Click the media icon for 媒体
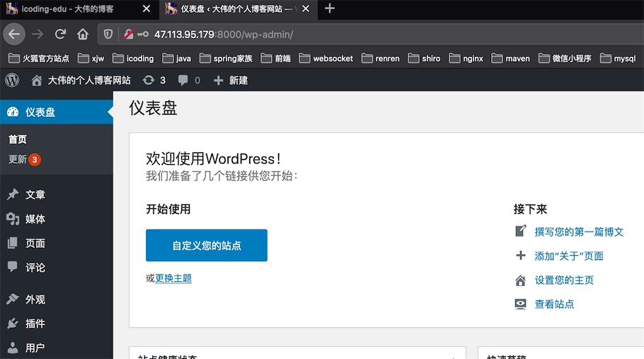Image resolution: width=644 pixels, height=359 pixels. 13,219
